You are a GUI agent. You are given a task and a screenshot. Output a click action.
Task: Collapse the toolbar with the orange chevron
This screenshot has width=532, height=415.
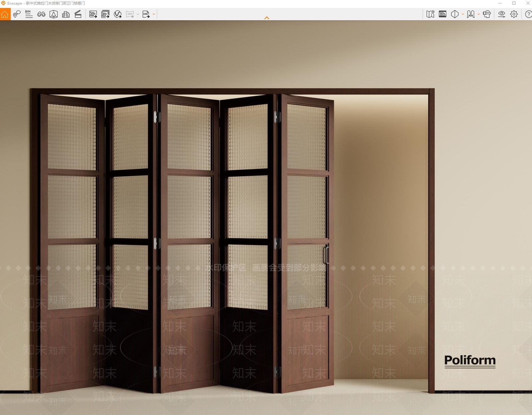[267, 18]
